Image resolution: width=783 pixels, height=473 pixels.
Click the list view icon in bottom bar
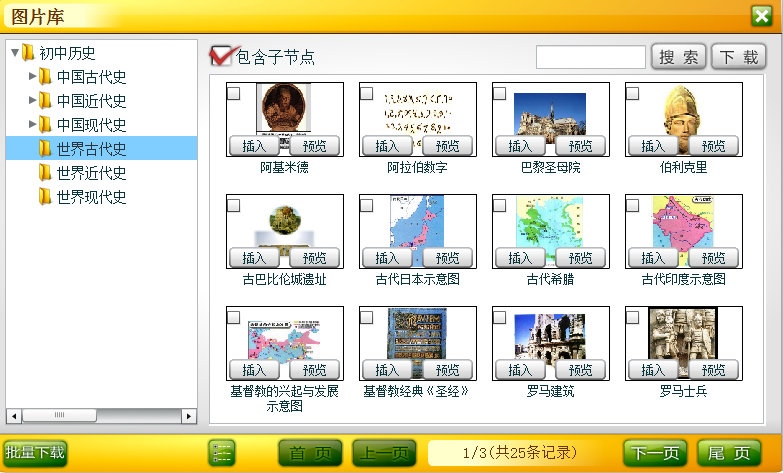point(221,453)
